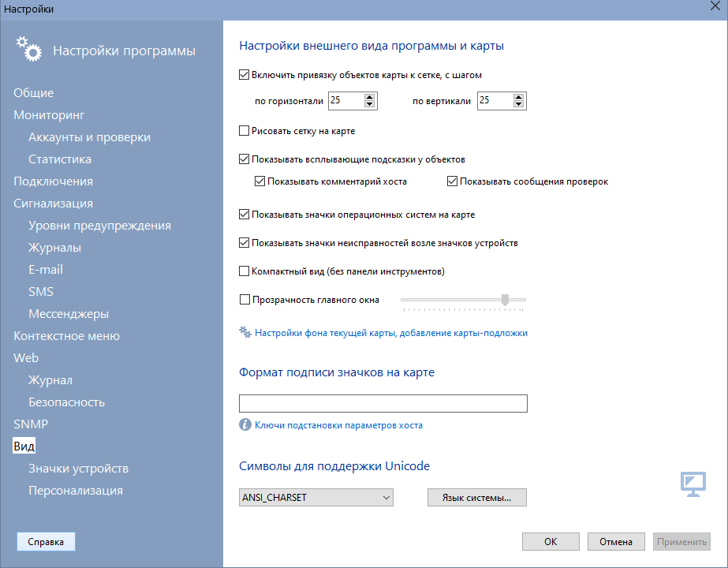
Task: Toggle Показывать всплывающие подсказки у объектов
Action: pyautogui.click(x=245, y=159)
